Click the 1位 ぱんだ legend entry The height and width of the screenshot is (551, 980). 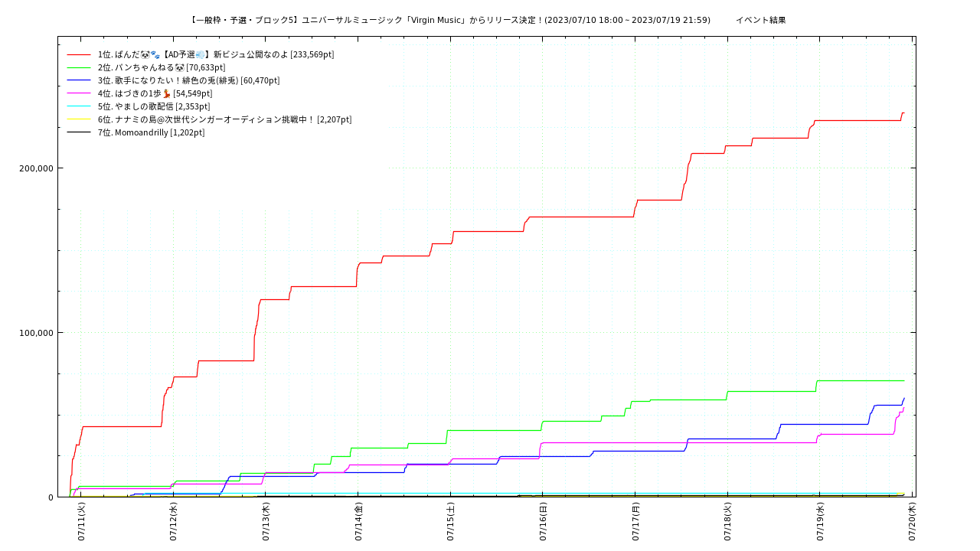point(216,54)
